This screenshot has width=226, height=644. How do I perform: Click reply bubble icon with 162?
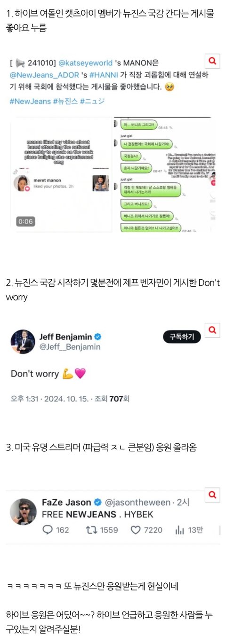48,530
